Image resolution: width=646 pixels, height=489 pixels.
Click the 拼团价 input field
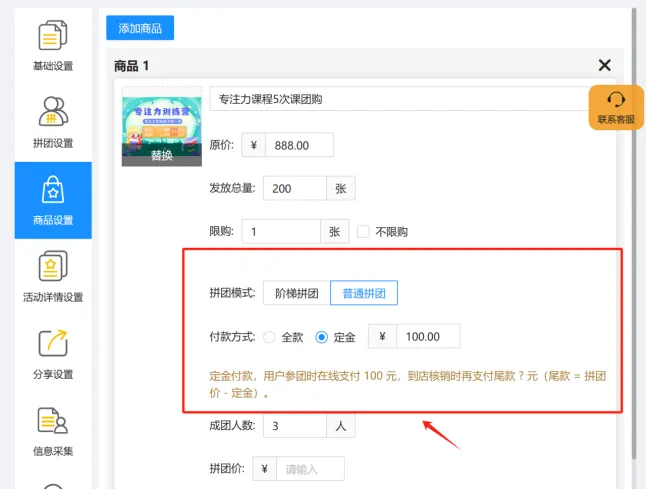(x=311, y=468)
